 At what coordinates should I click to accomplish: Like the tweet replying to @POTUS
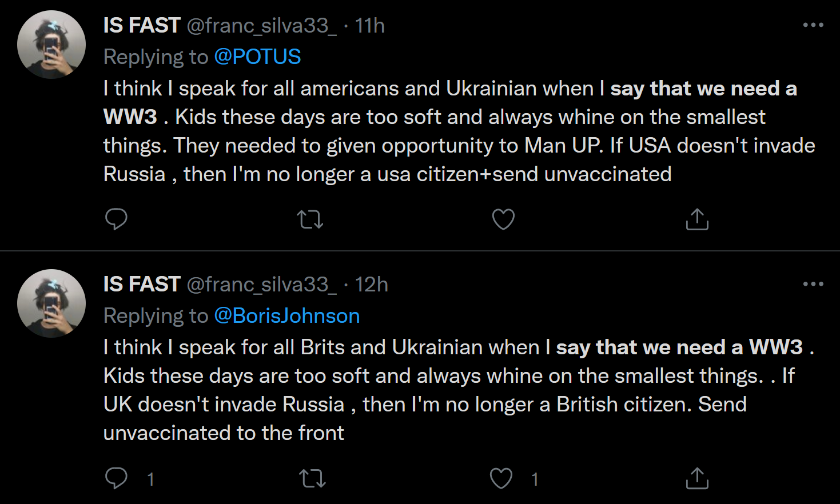tap(503, 219)
